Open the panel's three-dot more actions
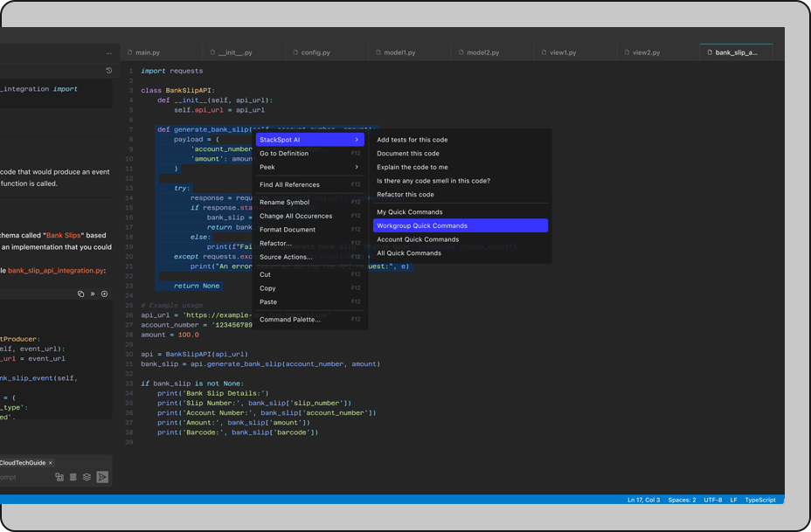 tap(108, 52)
